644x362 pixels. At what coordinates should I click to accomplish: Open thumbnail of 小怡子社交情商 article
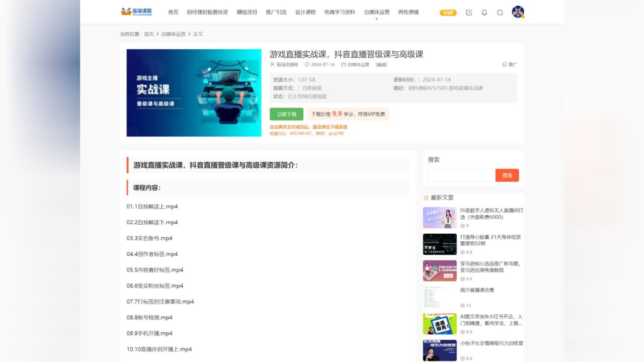[x=440, y=350]
